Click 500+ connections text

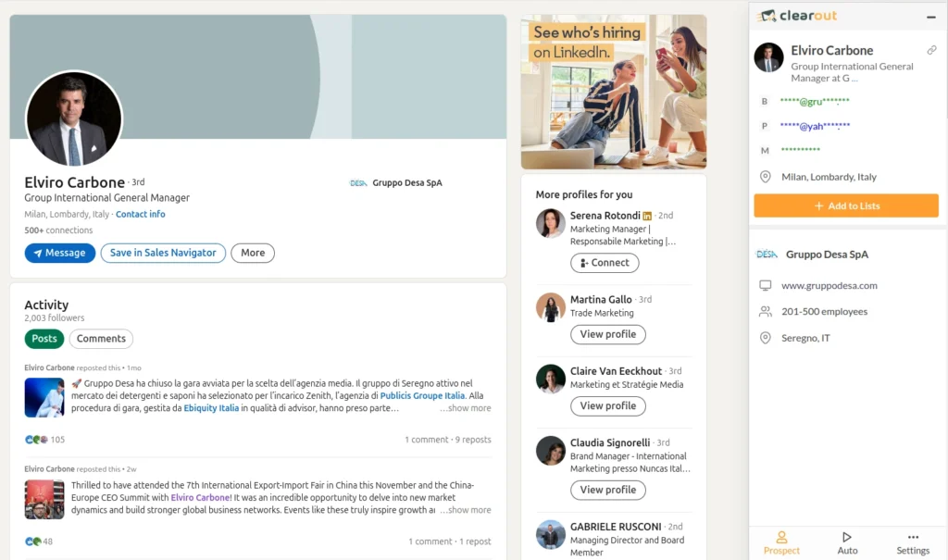click(x=58, y=230)
